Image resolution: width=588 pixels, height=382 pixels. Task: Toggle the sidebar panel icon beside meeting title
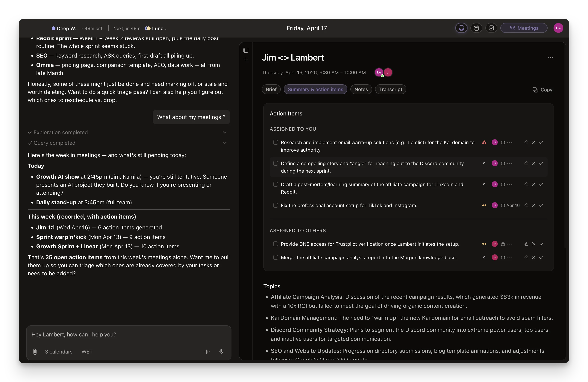(245, 50)
